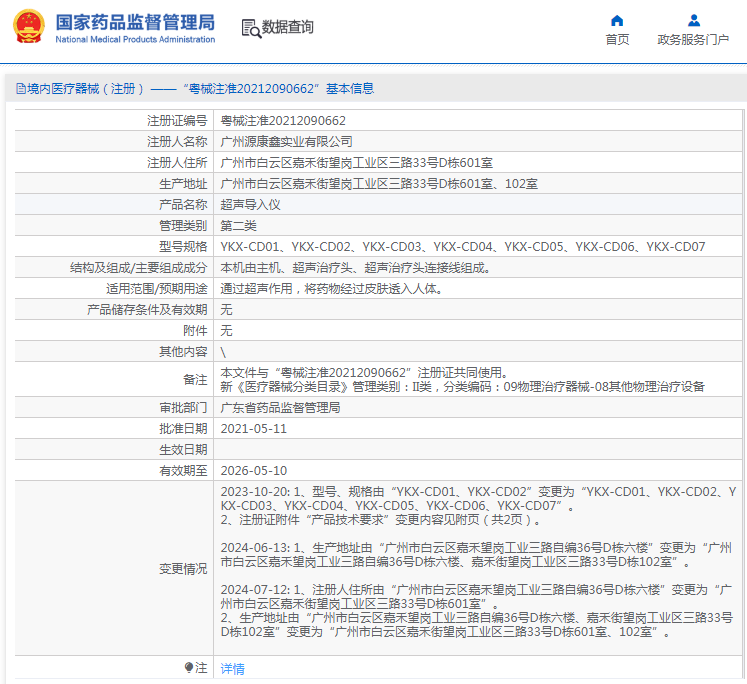Select registration number 粤械注准20212090662 value
Screen dimensions: 747x684
pyautogui.click(x=283, y=121)
